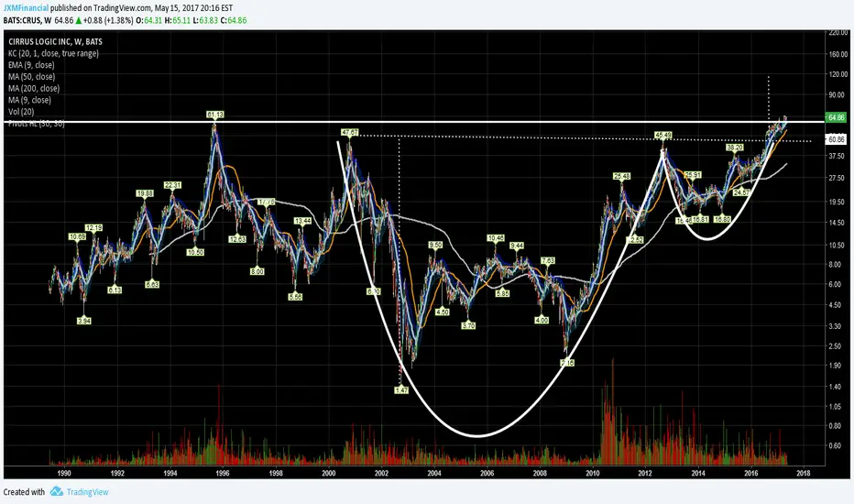Image resolution: width=854 pixels, height=504 pixels.
Task: Click the 1990 year label on time axis
Action: (64, 473)
